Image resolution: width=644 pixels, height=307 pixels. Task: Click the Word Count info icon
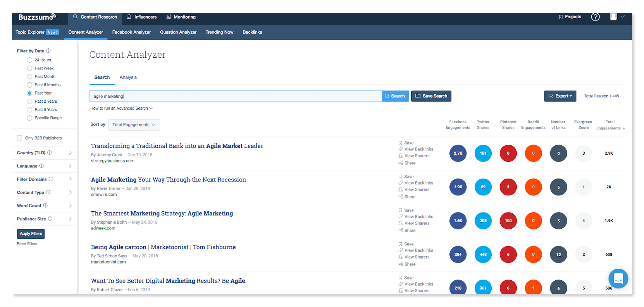pyautogui.click(x=45, y=205)
